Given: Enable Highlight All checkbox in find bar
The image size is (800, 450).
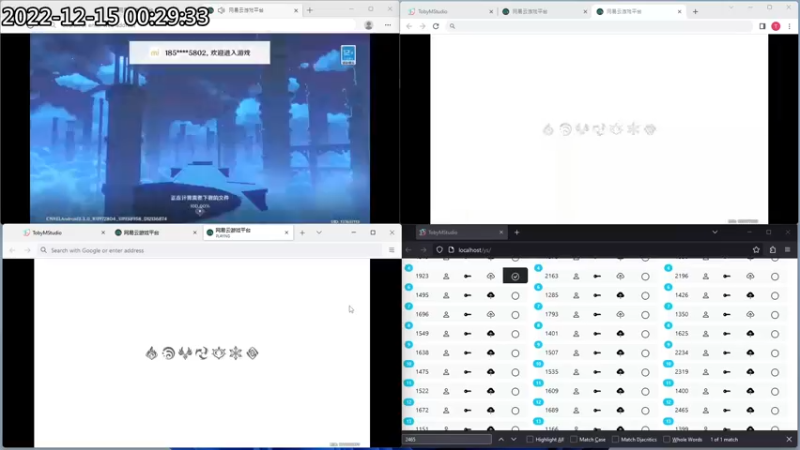Looking at the screenshot, I should coord(530,439).
